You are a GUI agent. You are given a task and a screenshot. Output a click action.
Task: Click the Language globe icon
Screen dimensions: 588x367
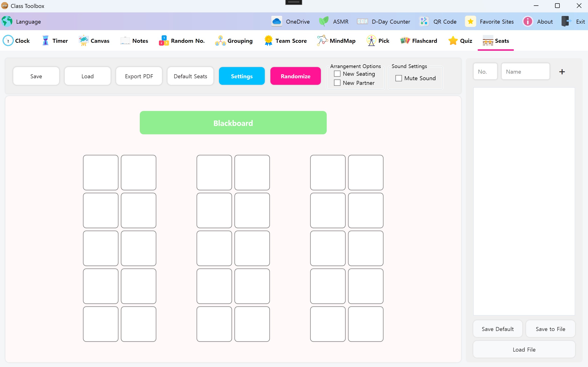pos(7,22)
